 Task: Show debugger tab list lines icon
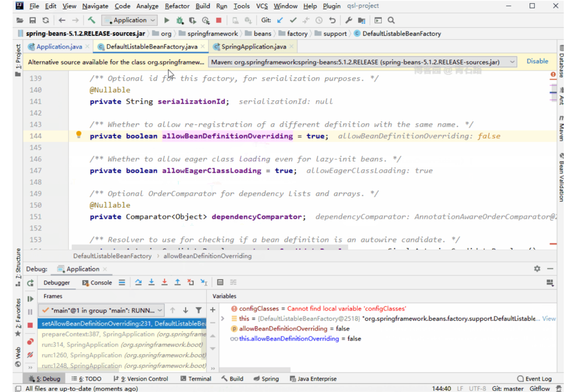[x=122, y=282]
